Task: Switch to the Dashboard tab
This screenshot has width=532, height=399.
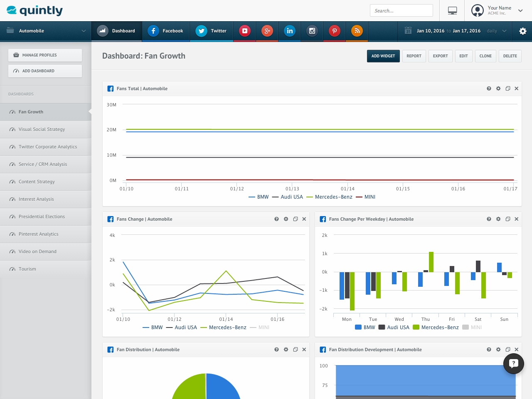Action: click(116, 31)
